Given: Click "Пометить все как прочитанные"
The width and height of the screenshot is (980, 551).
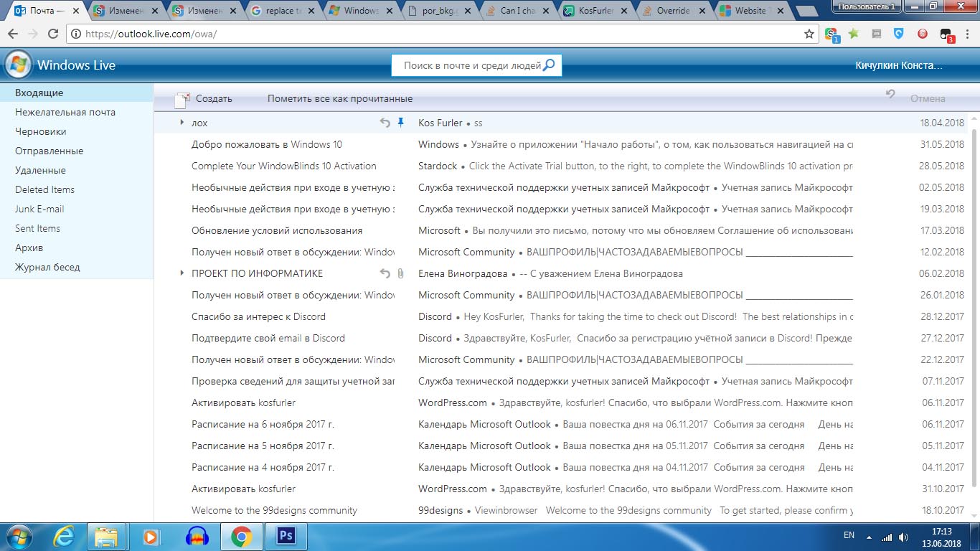Looking at the screenshot, I should pyautogui.click(x=339, y=98).
